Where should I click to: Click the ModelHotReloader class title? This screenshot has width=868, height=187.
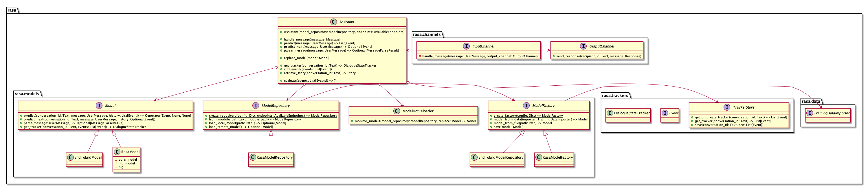[x=418, y=111]
